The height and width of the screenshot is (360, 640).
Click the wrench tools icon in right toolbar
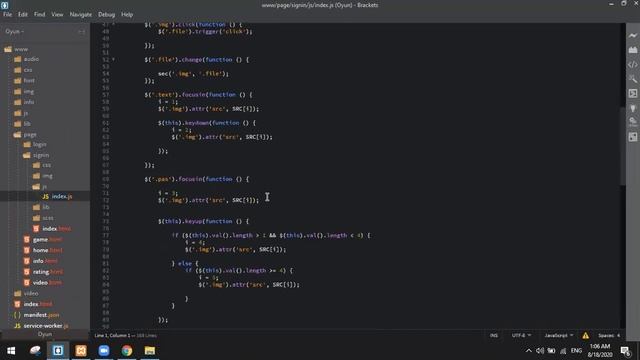point(633,79)
